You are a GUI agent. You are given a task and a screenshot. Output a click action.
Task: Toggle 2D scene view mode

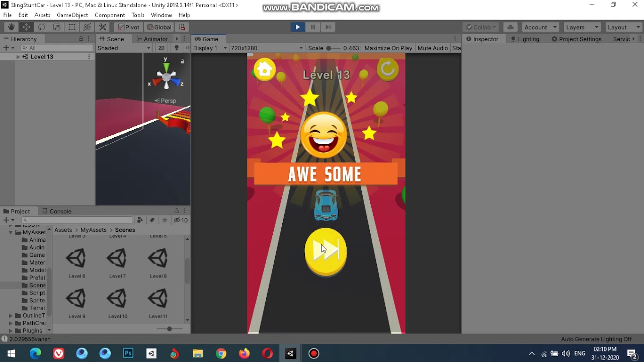[161, 48]
